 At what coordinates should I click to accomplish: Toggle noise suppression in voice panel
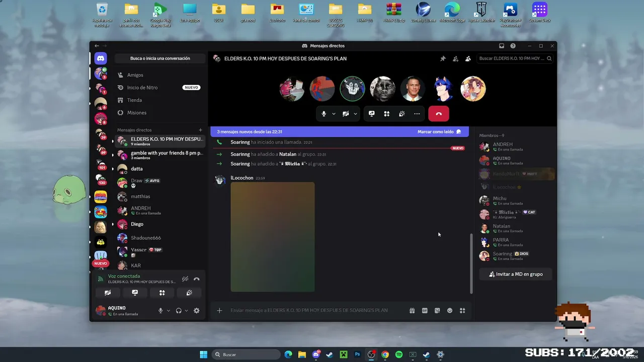pyautogui.click(x=185, y=279)
